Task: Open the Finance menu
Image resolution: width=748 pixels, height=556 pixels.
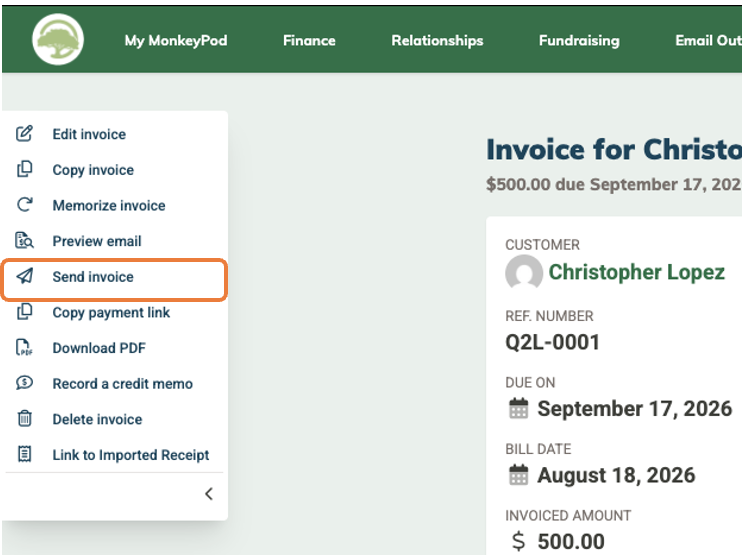Action: 309,41
